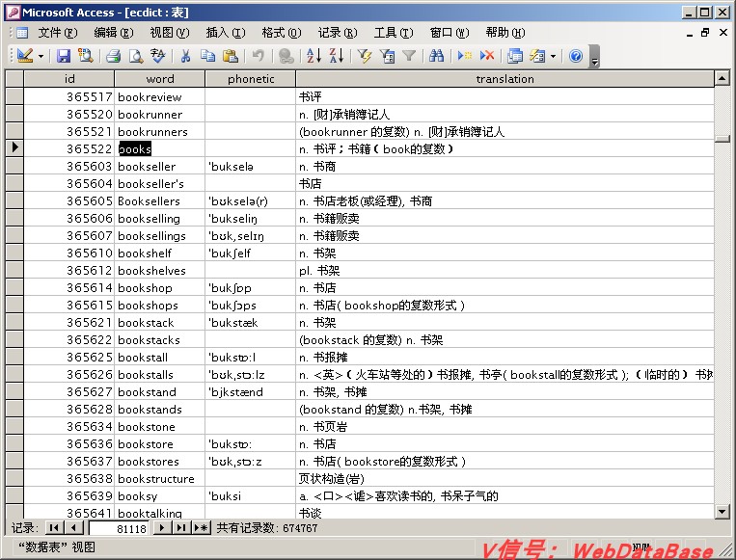Click translation cell '书页岩'
The width and height of the screenshot is (736, 560).
point(505,426)
